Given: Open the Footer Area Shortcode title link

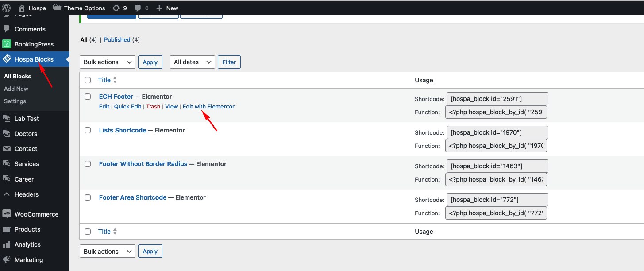Looking at the screenshot, I should click(x=133, y=197).
